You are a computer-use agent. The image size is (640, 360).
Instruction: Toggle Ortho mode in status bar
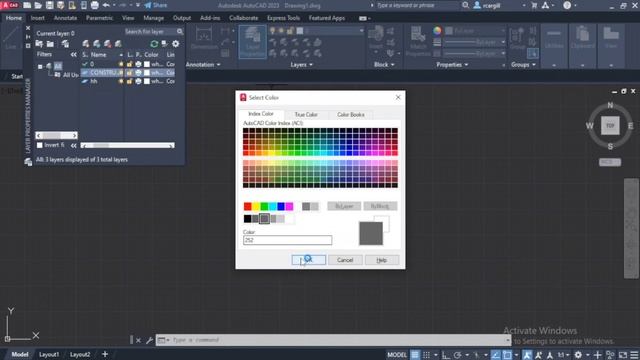[x=446, y=355]
